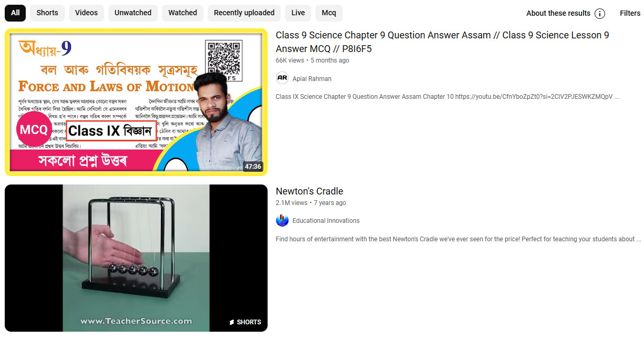This screenshot has width=644, height=338.
Task: Click the About these results info icon
Action: (600, 14)
